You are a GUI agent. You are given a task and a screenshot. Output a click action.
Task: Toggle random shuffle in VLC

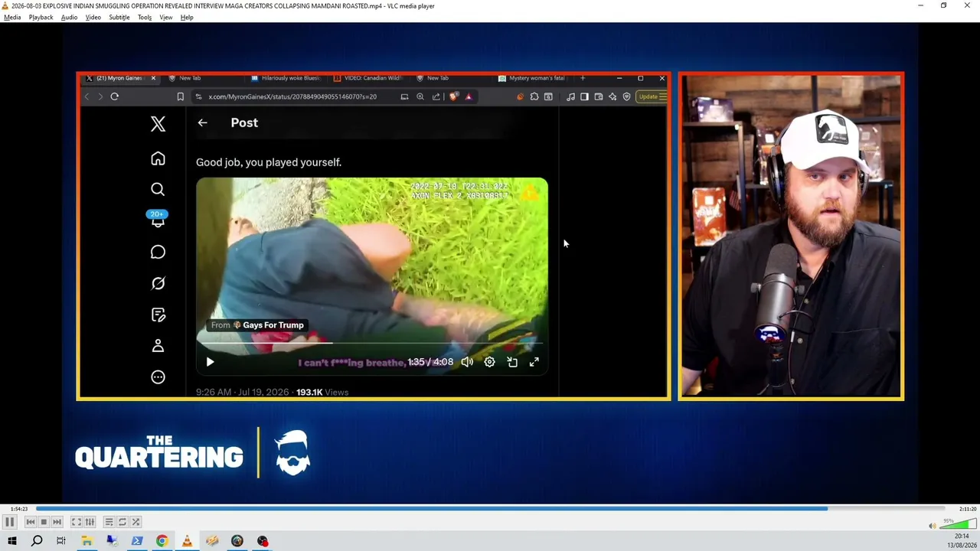pyautogui.click(x=136, y=522)
